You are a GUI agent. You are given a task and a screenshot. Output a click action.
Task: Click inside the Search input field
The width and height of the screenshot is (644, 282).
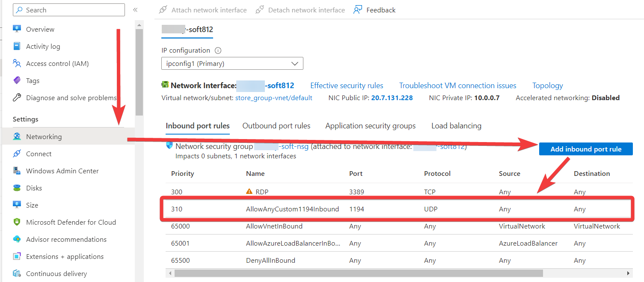(x=68, y=10)
